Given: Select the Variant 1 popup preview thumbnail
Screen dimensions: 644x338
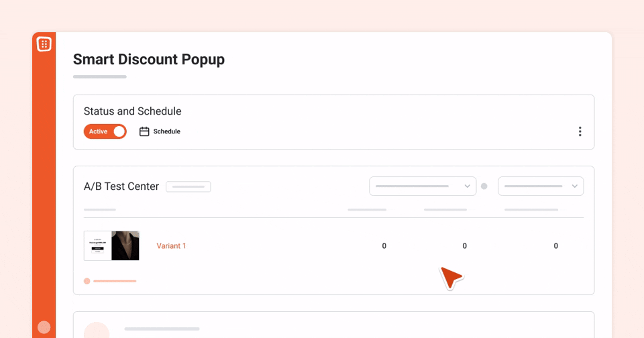Looking at the screenshot, I should point(112,245).
